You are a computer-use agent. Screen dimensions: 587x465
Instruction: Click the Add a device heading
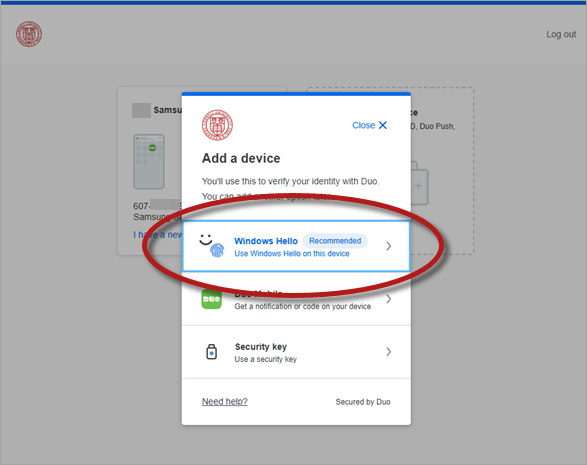coord(241,158)
